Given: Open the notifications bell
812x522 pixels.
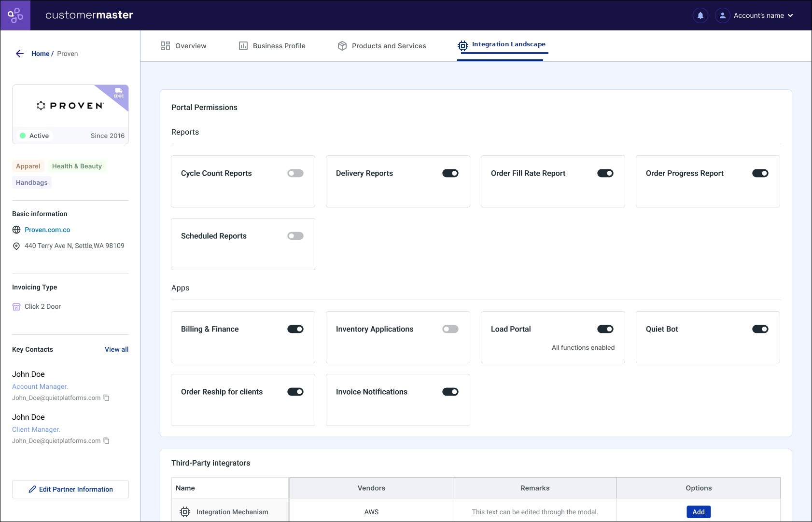Looking at the screenshot, I should (x=700, y=15).
